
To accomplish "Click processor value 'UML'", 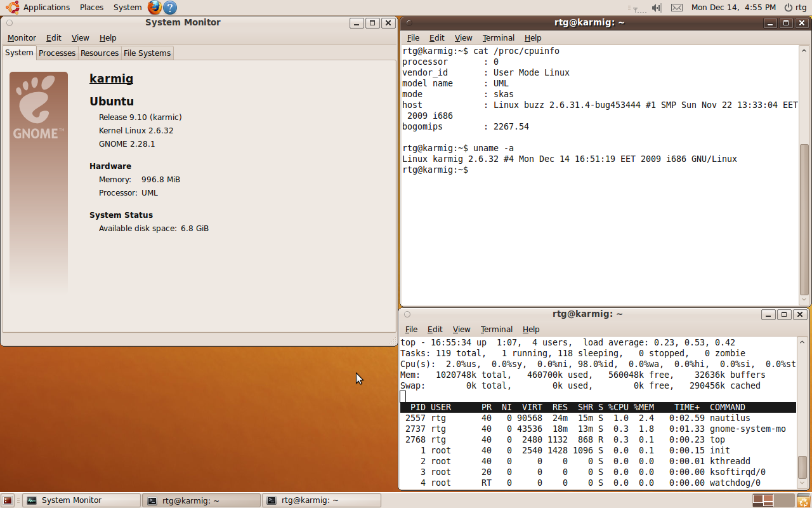I will point(150,193).
